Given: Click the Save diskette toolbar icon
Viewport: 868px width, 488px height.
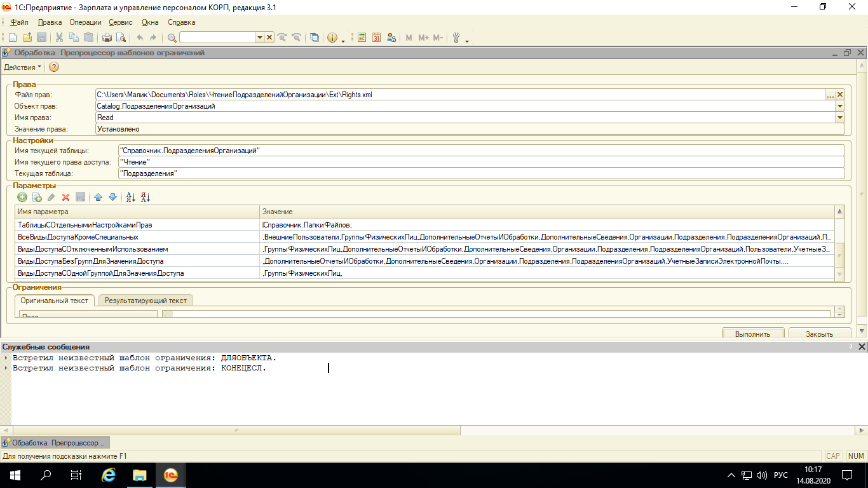Looking at the screenshot, I should [x=41, y=38].
